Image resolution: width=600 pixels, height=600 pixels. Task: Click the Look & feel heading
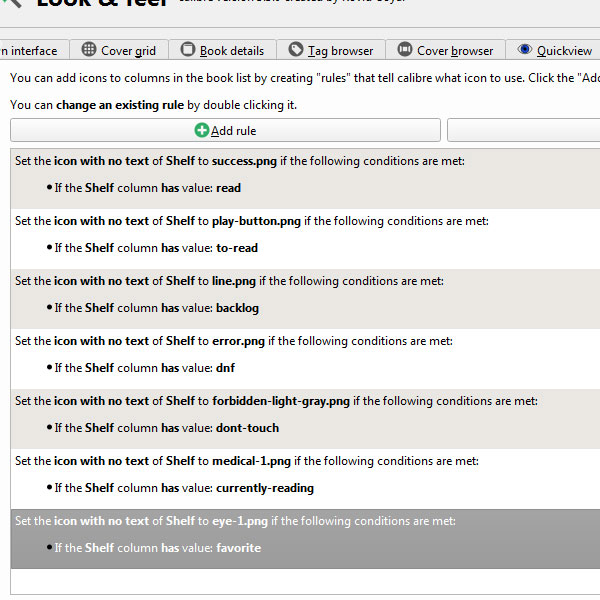pos(102,3)
